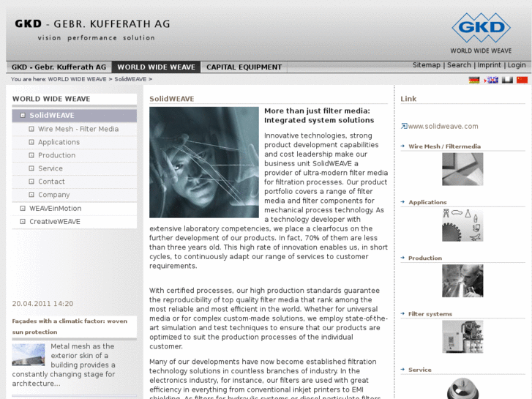Screen dimensions: 532x399
Task: Click WORLD WIDE WEAVE in the breadcrumb
Action: point(77,79)
